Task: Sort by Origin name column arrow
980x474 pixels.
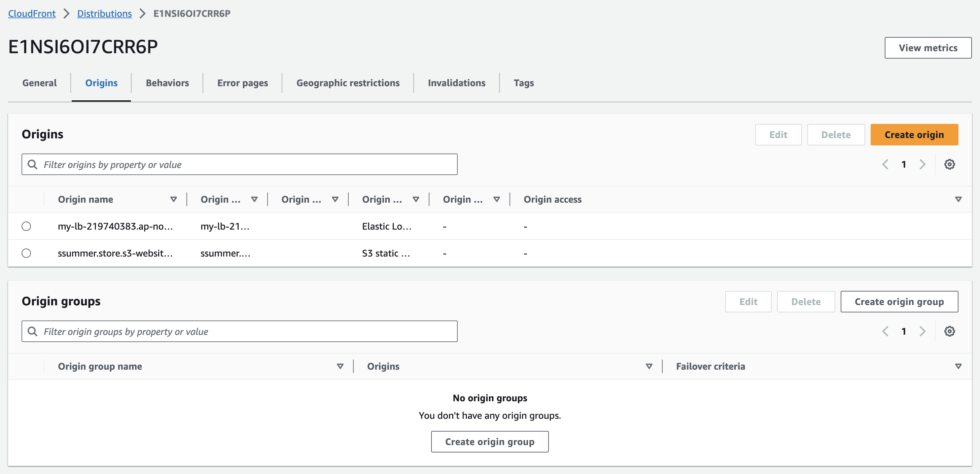Action: (x=173, y=199)
